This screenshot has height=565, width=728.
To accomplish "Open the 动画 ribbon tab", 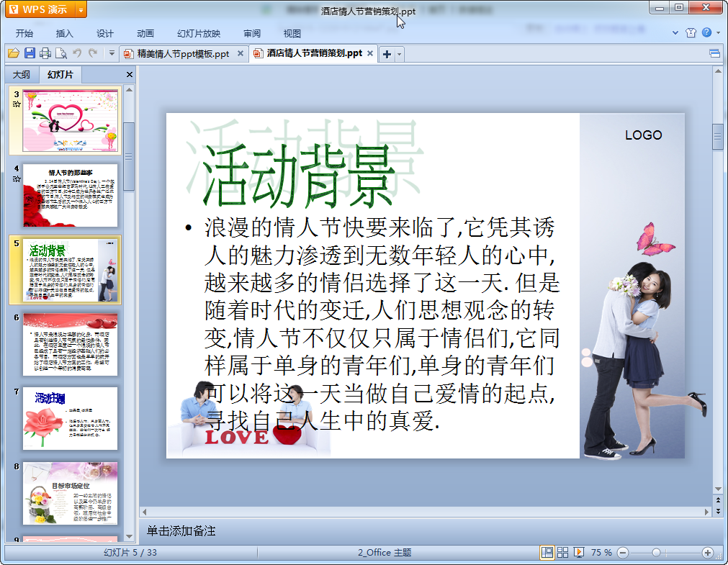I will coord(145,33).
